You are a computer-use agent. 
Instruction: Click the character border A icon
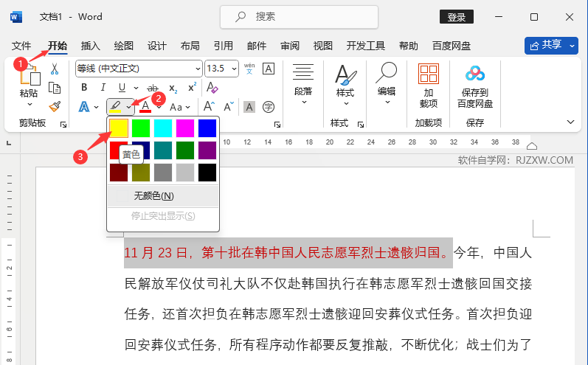(269, 69)
